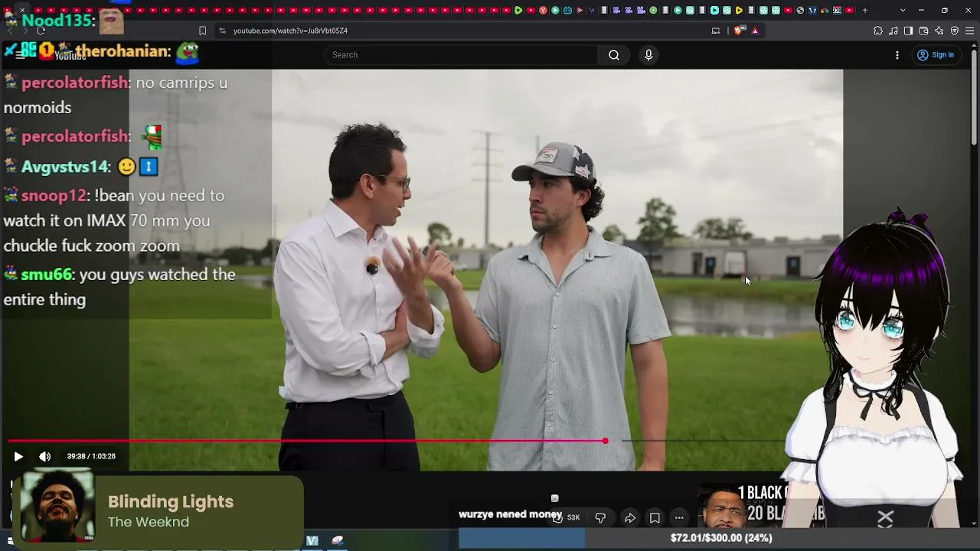Viewport: 980px width, 551px height.
Task: Save the video with the bookmark icon
Action: tap(655, 518)
